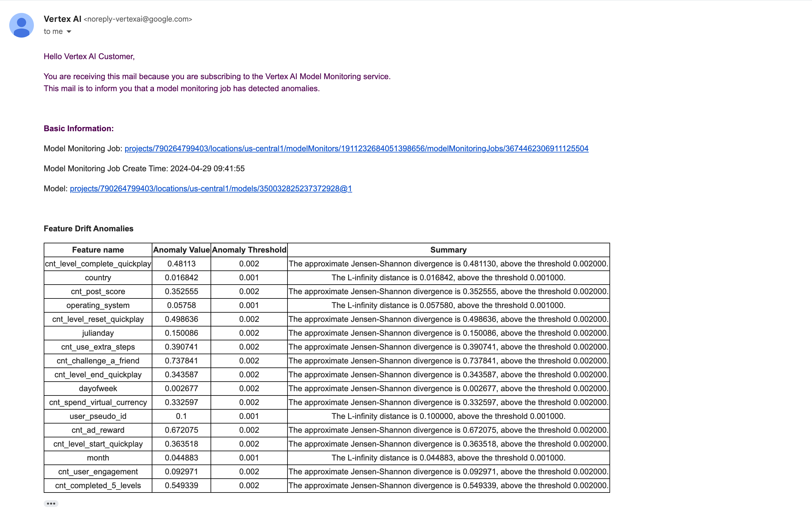Click the cnt_ad_reward anomaly value cell
This screenshot has height=523, width=812.
[181, 430]
